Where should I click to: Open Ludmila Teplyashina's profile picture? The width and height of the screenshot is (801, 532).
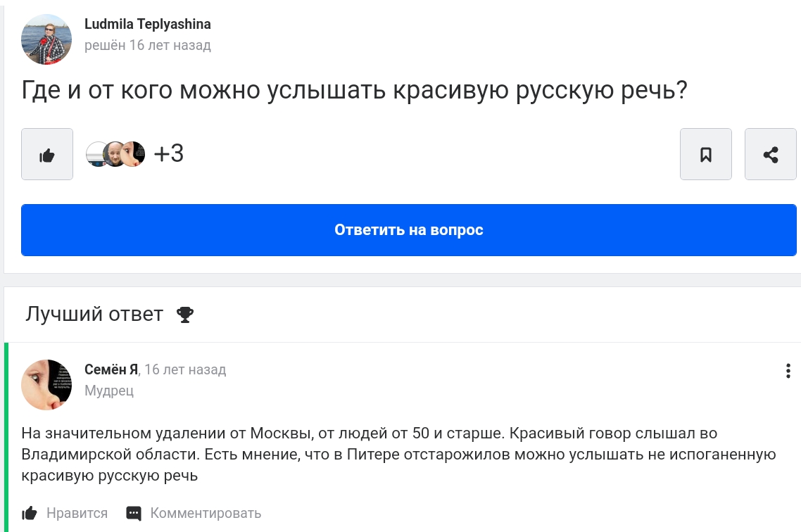[x=46, y=39]
